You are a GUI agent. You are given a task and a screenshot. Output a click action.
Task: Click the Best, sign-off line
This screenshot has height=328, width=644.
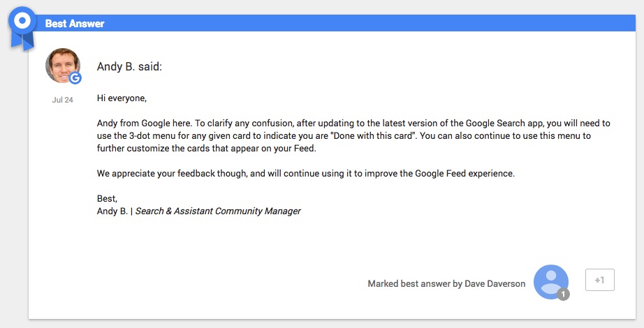coord(107,199)
